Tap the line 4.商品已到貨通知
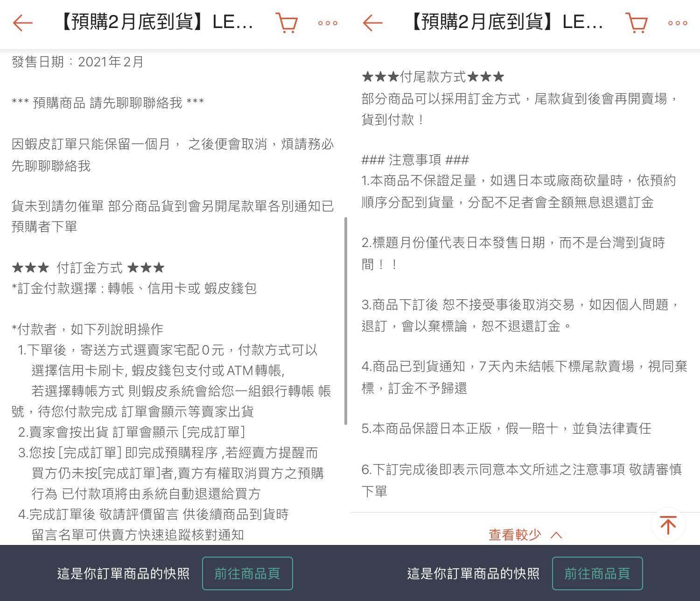The width and height of the screenshot is (700, 601). pos(525,377)
